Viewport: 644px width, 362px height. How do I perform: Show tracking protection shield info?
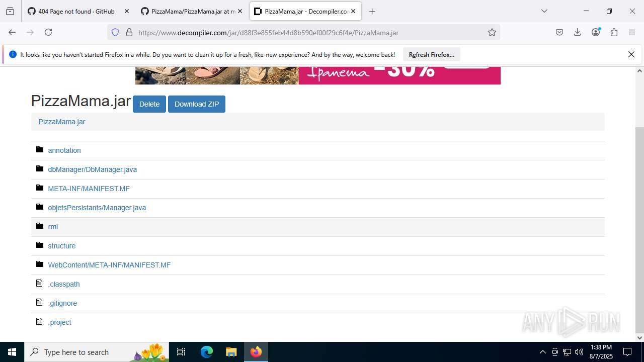click(x=115, y=32)
